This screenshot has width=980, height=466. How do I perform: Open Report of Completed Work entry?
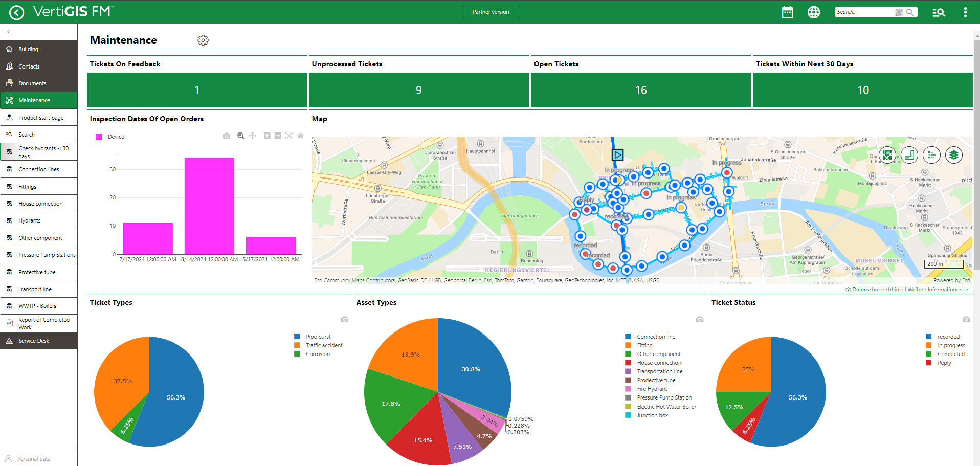(x=39, y=323)
